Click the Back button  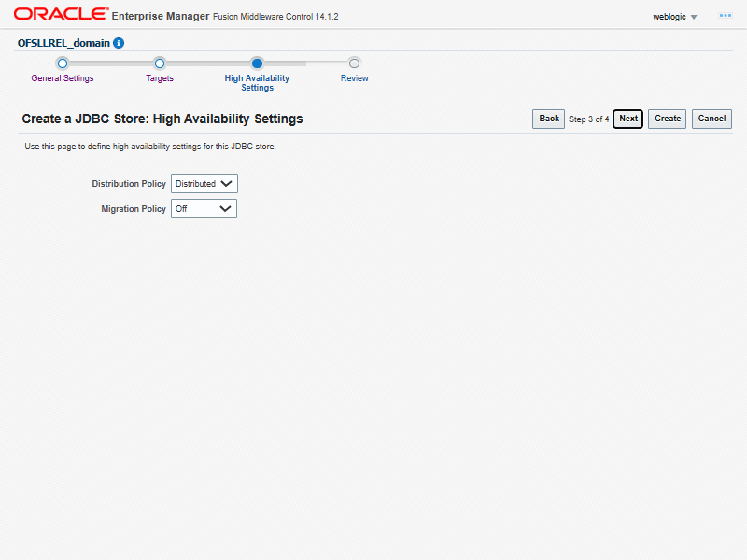[x=548, y=119]
